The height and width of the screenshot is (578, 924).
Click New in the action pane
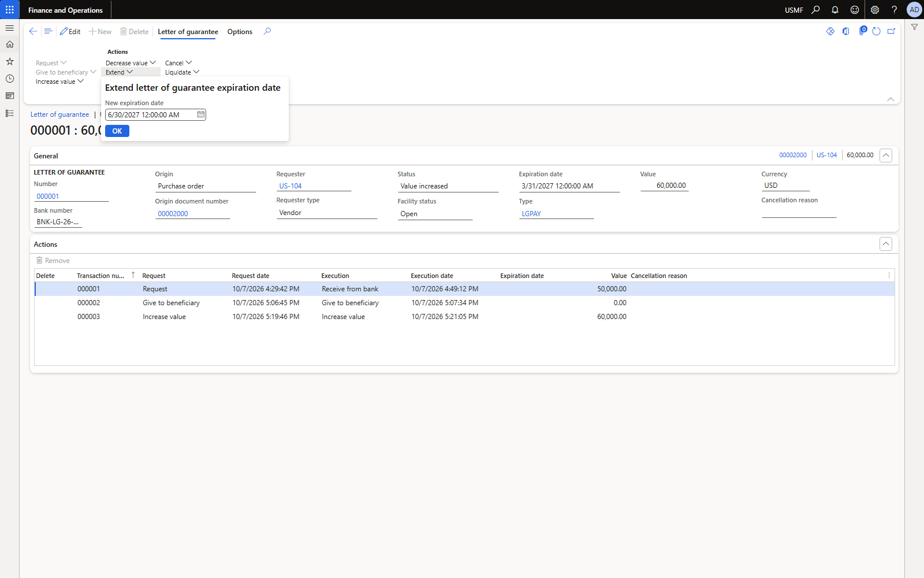coord(100,32)
